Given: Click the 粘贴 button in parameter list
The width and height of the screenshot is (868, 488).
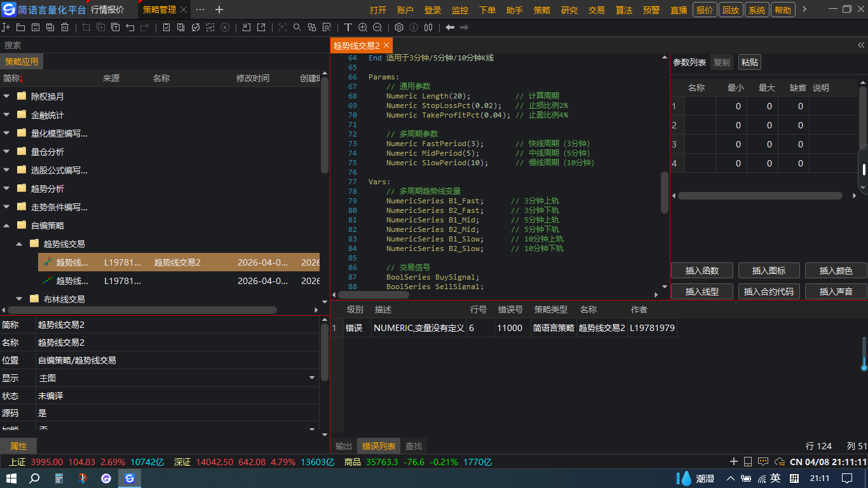Looking at the screenshot, I should coord(750,62).
